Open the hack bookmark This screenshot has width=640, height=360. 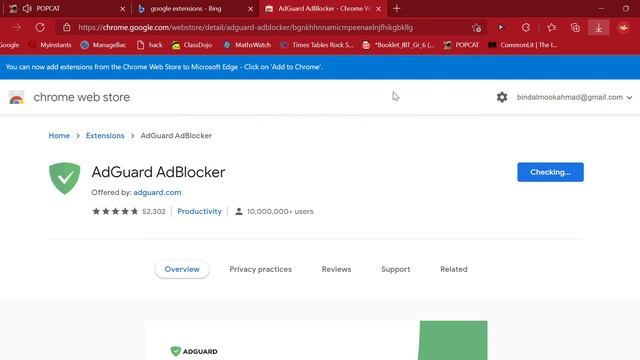[x=149, y=45]
